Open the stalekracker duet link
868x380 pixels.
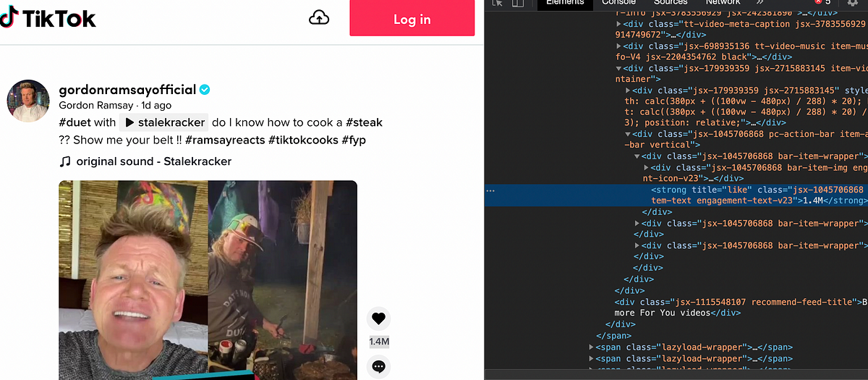(x=164, y=122)
